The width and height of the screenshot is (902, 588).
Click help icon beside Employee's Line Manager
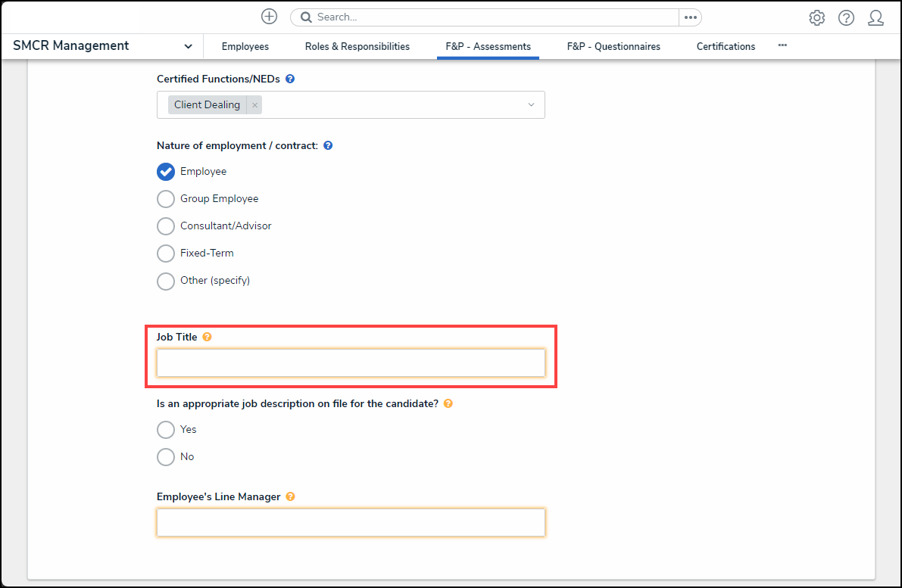[x=290, y=497]
